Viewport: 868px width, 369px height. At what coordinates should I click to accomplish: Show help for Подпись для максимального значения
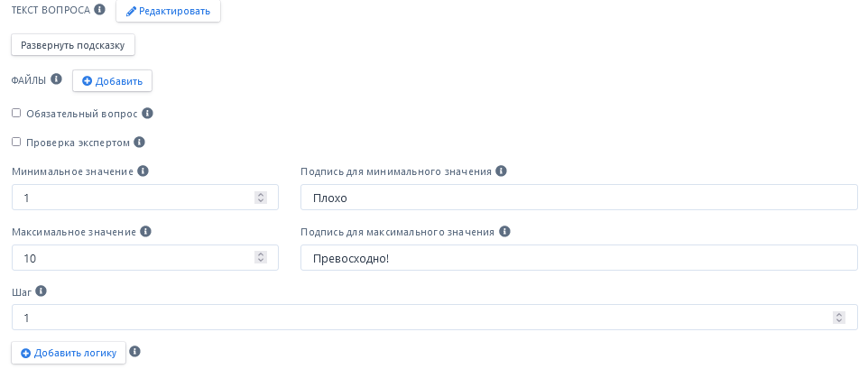click(504, 232)
